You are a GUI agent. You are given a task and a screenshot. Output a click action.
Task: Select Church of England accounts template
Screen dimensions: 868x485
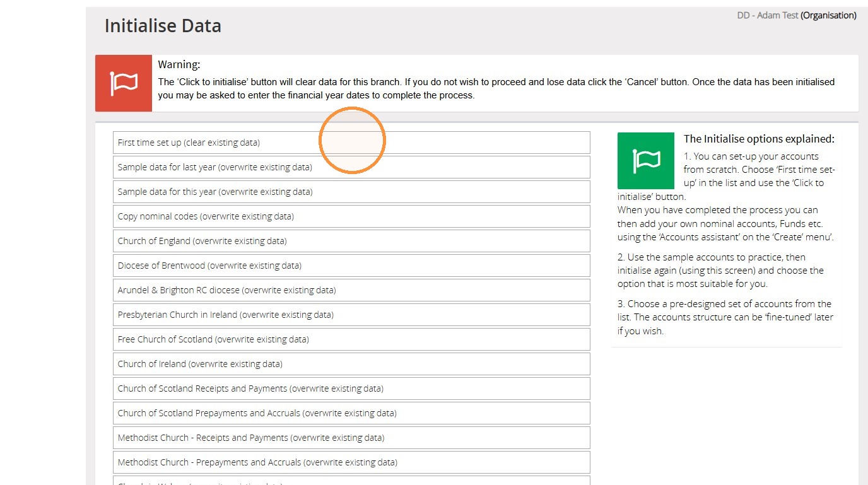351,241
